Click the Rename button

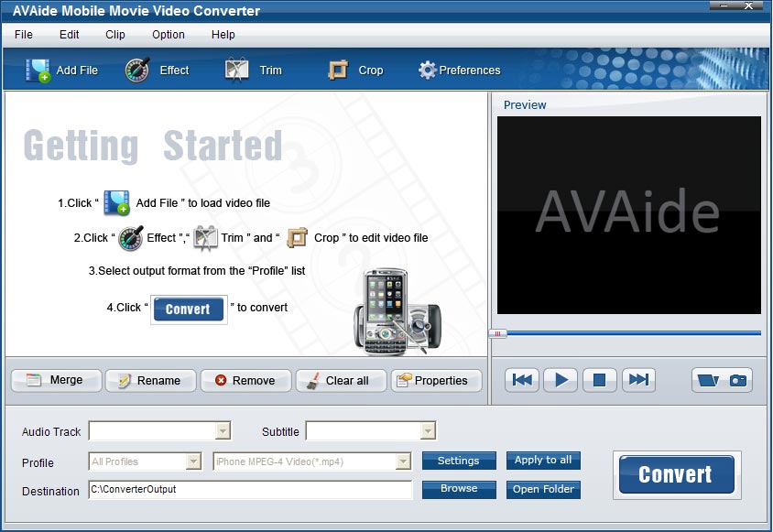click(151, 381)
